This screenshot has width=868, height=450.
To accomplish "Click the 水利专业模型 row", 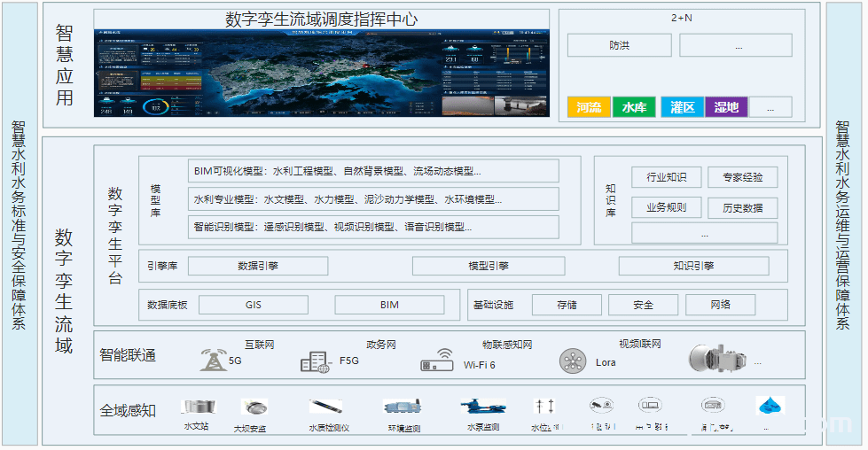I will [x=373, y=199].
